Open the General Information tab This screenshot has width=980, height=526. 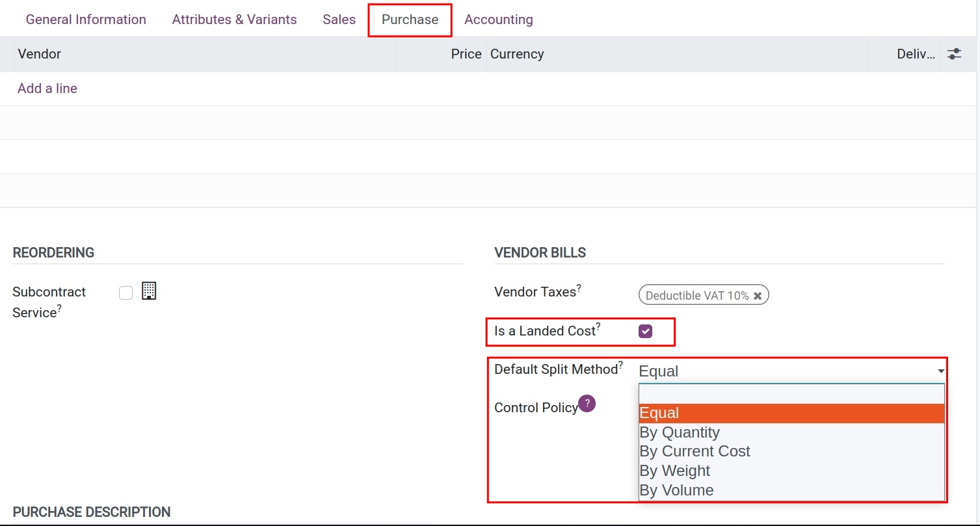click(x=86, y=19)
